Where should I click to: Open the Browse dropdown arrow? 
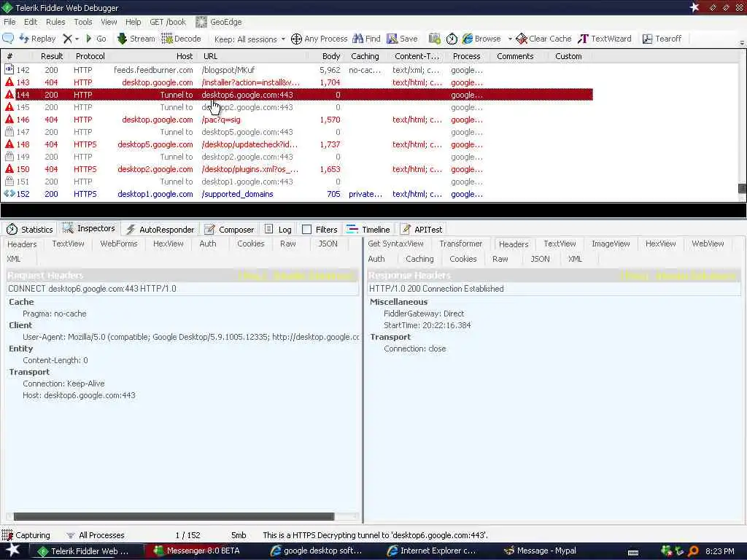510,39
